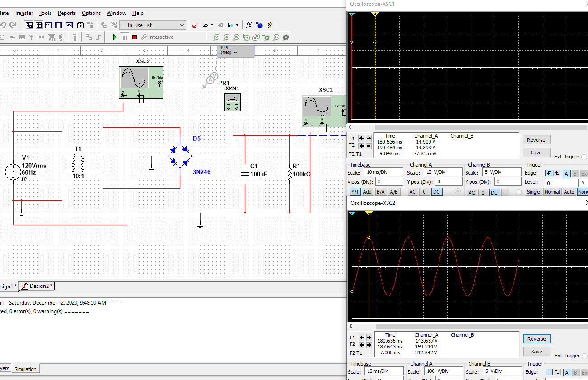Screen dimensions: 588x380
Task: Save oscilloscope XSC2 data
Action: [537, 351]
